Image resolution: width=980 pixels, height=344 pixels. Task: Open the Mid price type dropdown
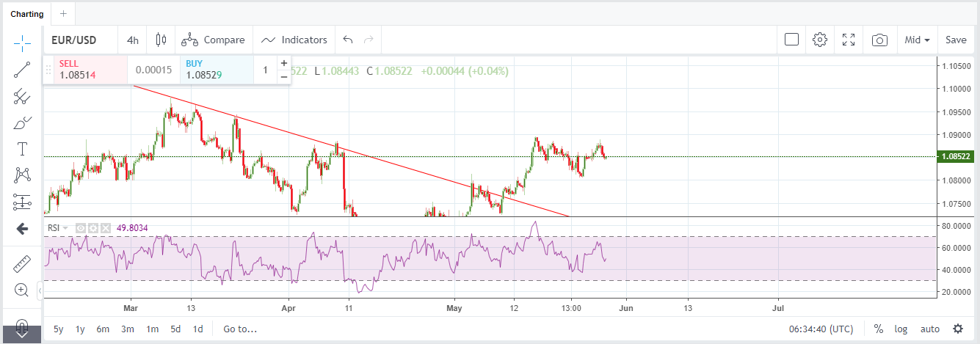click(917, 40)
